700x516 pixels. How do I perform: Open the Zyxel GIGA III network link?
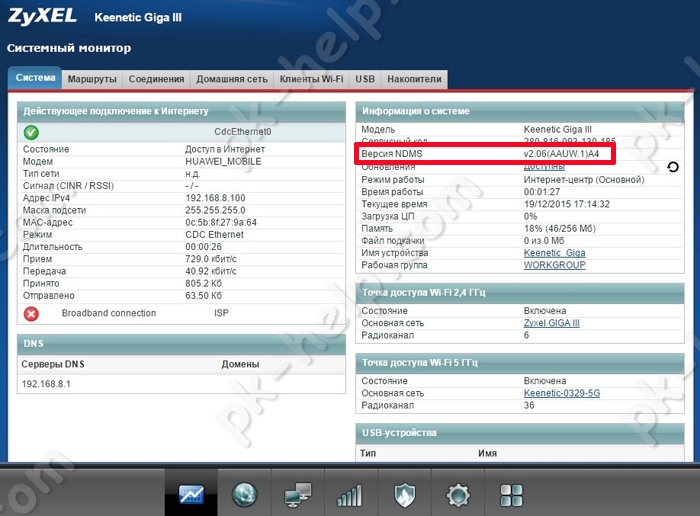pyautogui.click(x=551, y=323)
